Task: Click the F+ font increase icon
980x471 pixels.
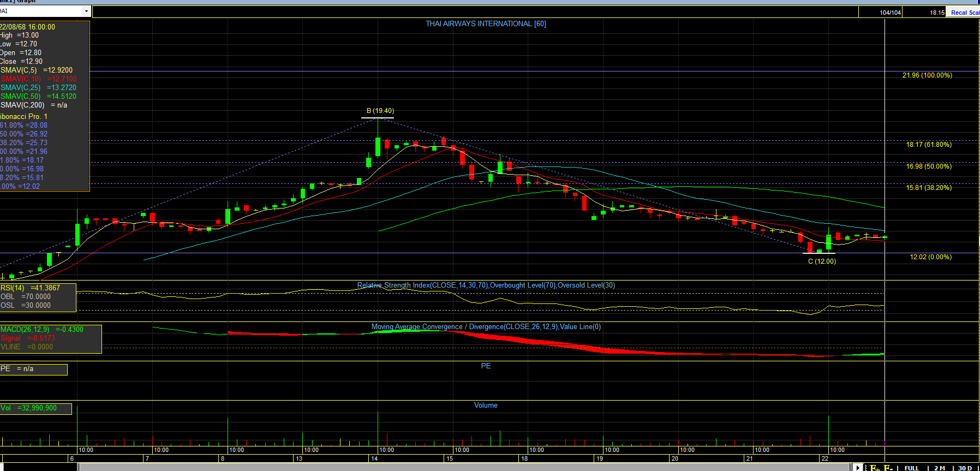Action: point(875,468)
